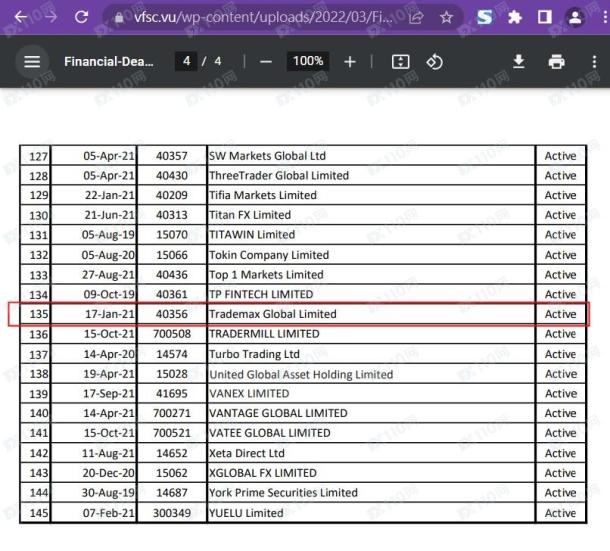Click the Active status in row 140
The image size is (610, 551).
click(560, 413)
